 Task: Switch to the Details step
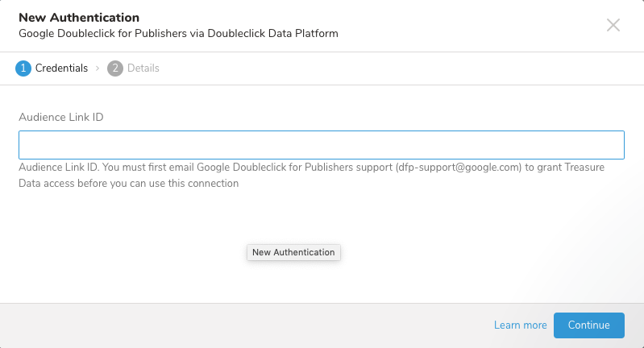click(x=143, y=68)
